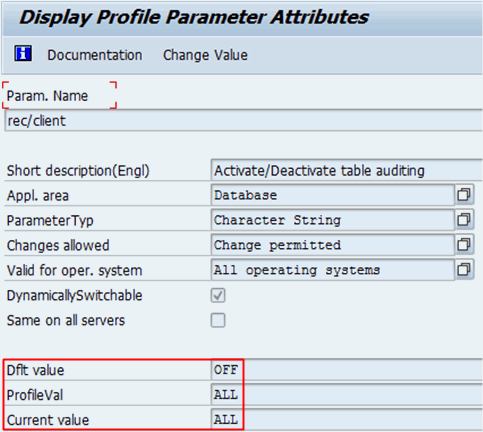Click the blue info Documentation icon
483x432 pixels.
23,53
